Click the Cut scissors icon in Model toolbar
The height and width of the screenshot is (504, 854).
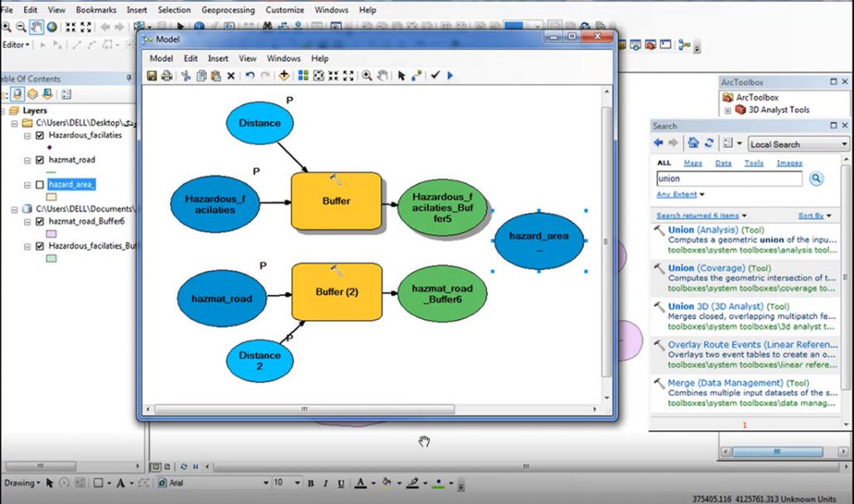[187, 75]
